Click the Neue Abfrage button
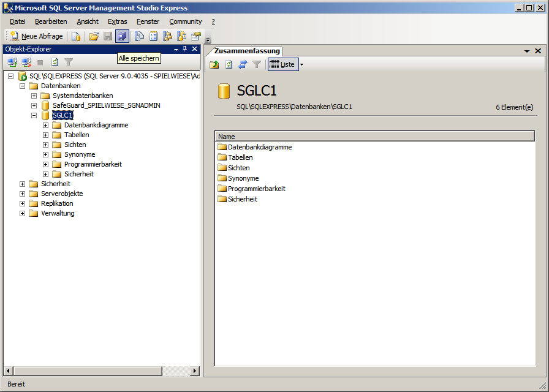This screenshot has width=549, height=392. pyautogui.click(x=36, y=36)
